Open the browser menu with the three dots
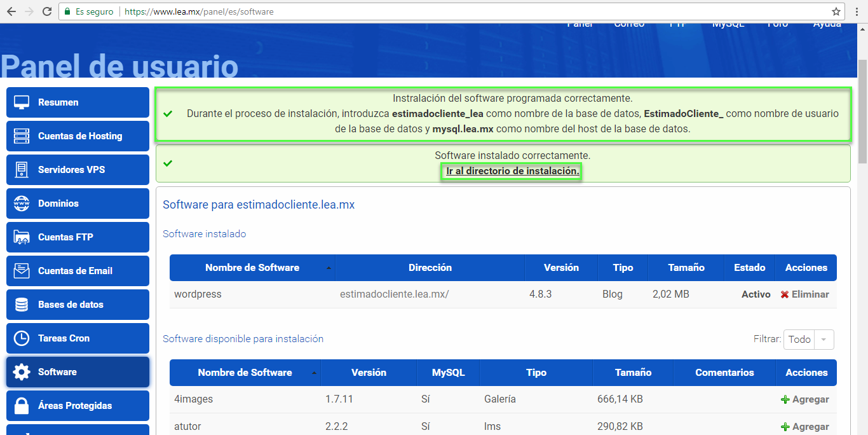Screen dimensions: 868x435 point(857,11)
